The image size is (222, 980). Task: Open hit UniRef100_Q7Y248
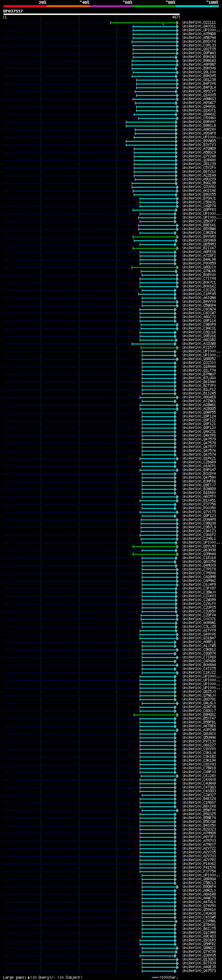click(199, 156)
